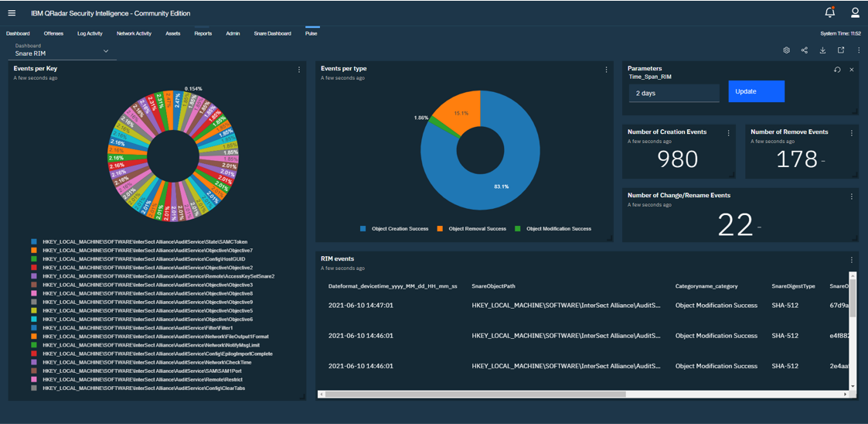
Task: Toggle Object Removal Success legend item
Action: pos(471,228)
